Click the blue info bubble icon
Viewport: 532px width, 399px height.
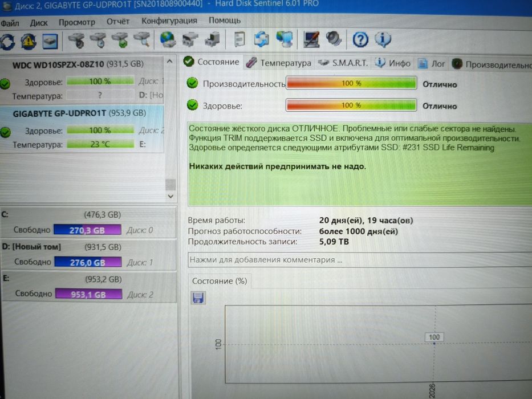[383, 39]
